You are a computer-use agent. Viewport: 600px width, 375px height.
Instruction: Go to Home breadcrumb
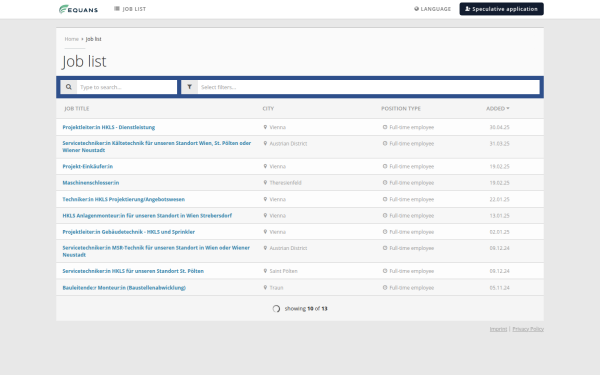tap(71, 39)
